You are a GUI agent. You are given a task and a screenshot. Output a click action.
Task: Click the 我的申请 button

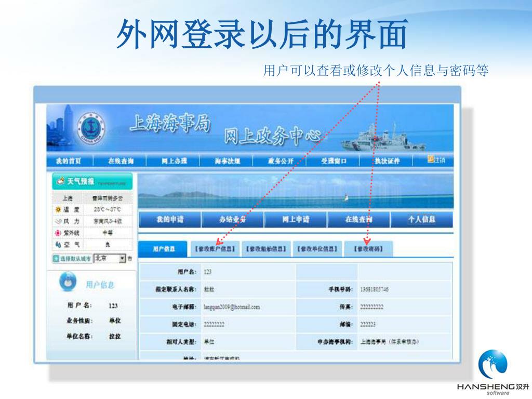click(x=170, y=220)
